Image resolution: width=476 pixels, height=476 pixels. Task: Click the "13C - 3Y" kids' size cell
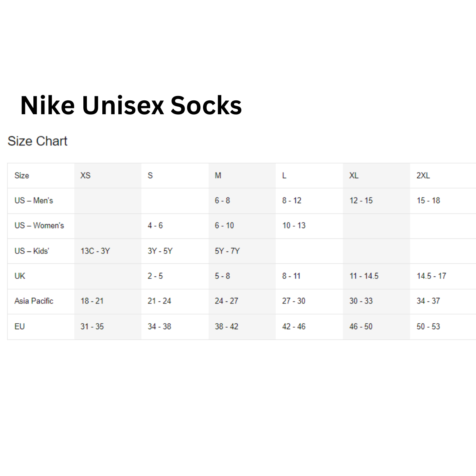tap(95, 251)
